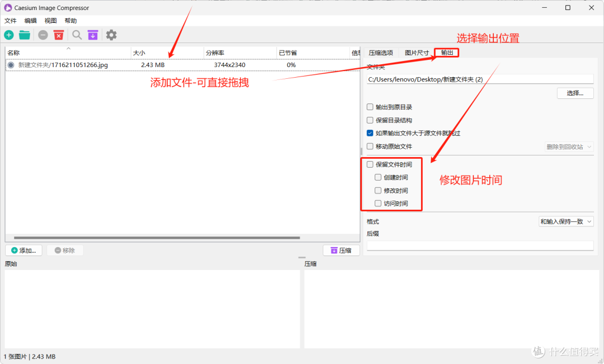
Task: Click the 添加... button below list
Action: point(23,250)
